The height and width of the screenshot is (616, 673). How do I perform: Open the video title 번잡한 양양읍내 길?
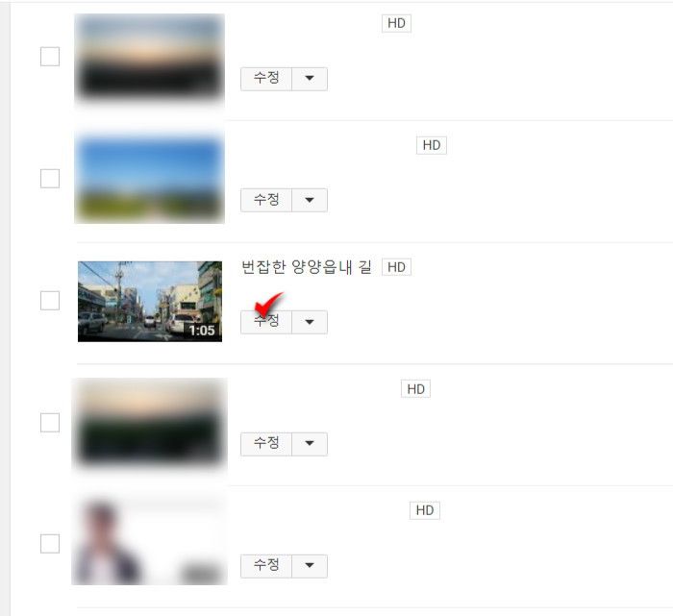(307, 267)
